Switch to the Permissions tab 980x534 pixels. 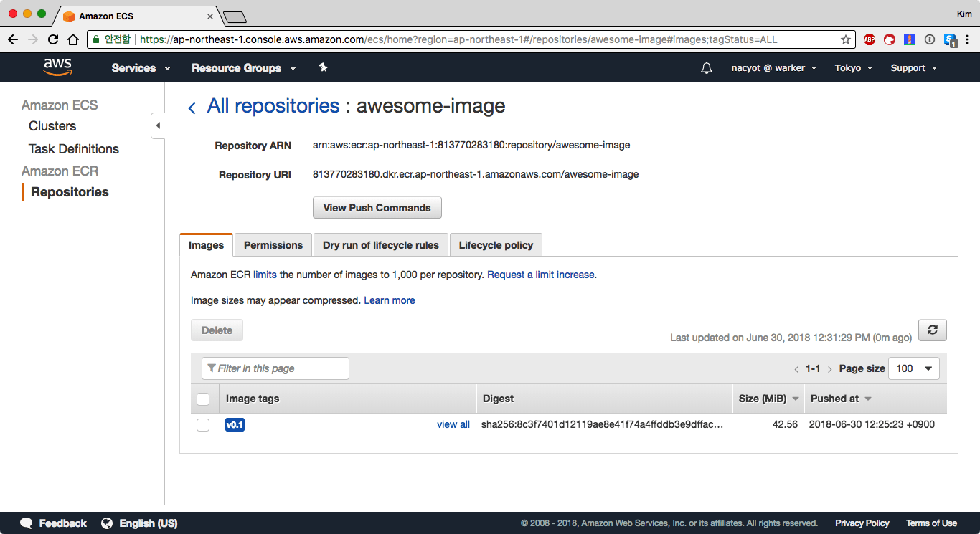(x=273, y=245)
